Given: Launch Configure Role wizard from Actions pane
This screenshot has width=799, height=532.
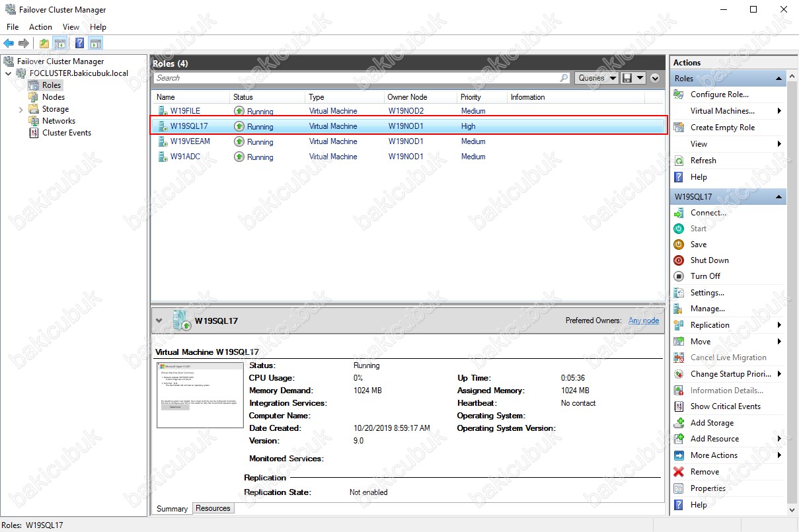Looking at the screenshot, I should tap(720, 95).
